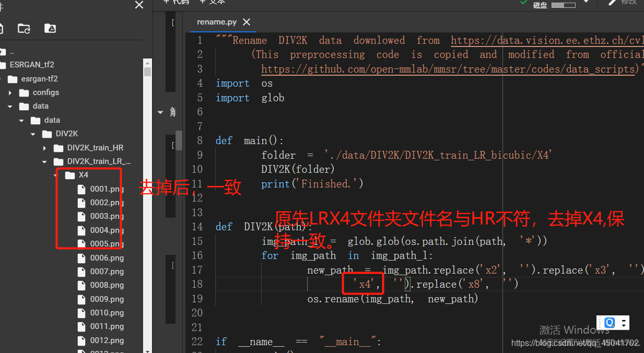Select the file name 0010.png
This screenshot has height=353, width=644.
coord(107,313)
